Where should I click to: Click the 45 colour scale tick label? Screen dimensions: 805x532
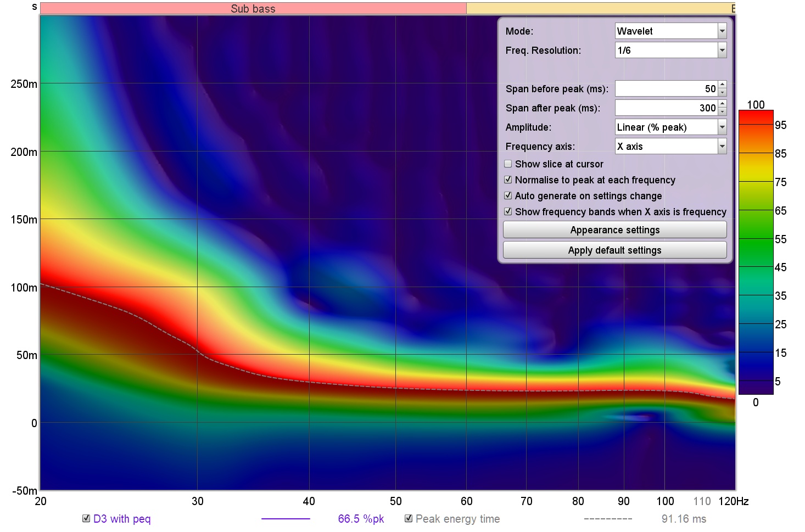[x=781, y=267]
